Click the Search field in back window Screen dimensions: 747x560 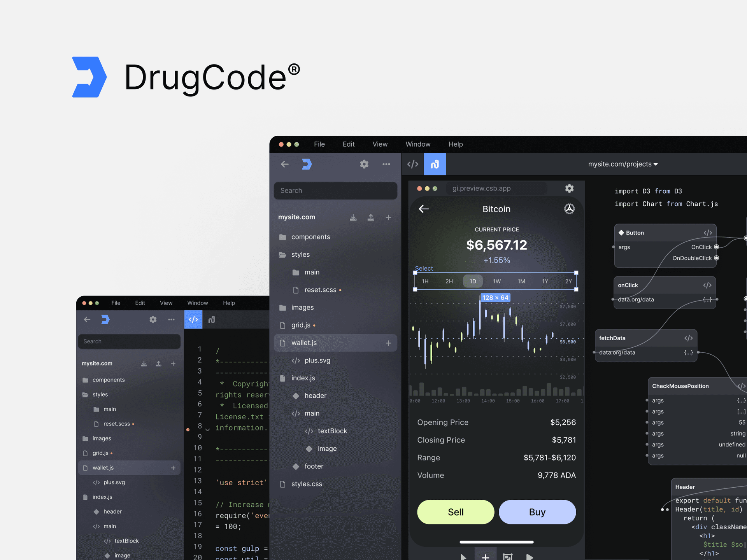point(129,341)
